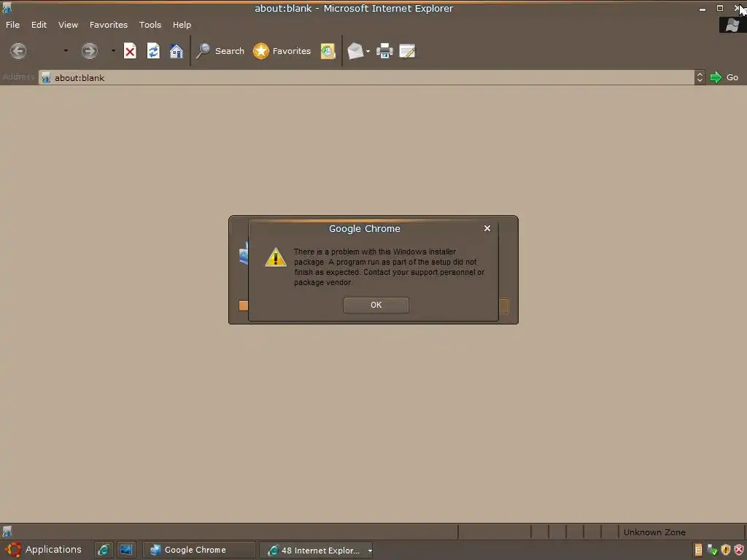This screenshot has height=560, width=747.
Task: Click the yellow security shield tray icon
Action: pos(726,550)
